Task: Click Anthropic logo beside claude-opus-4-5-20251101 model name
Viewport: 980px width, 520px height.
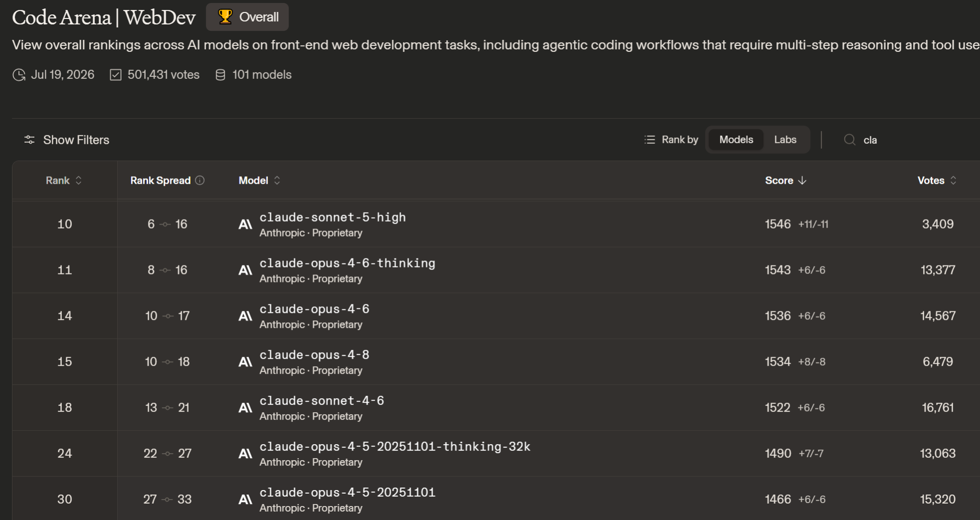Action: (x=245, y=500)
